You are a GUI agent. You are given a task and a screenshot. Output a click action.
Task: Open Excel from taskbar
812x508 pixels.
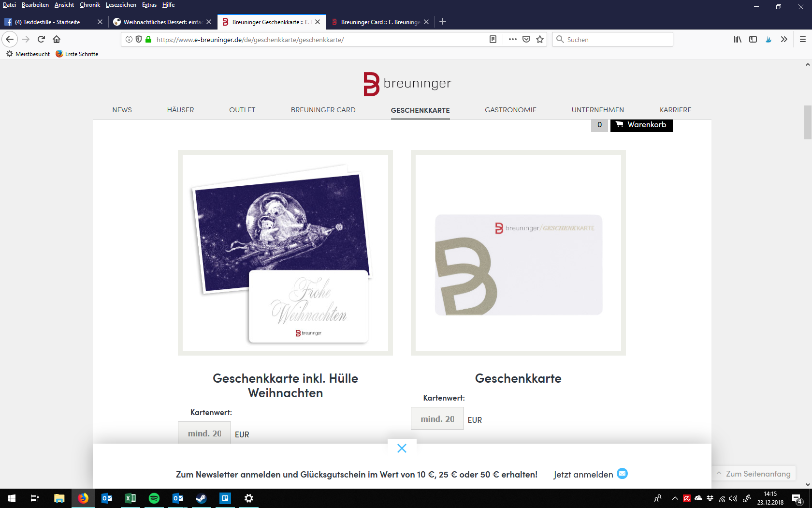click(x=130, y=498)
